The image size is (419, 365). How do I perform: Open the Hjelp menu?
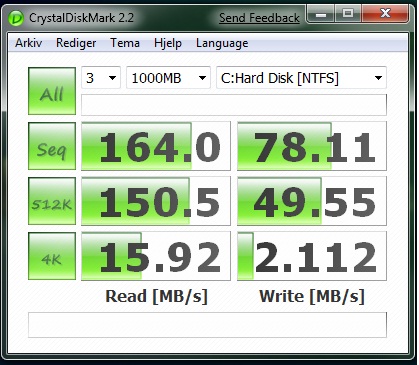[x=168, y=43]
